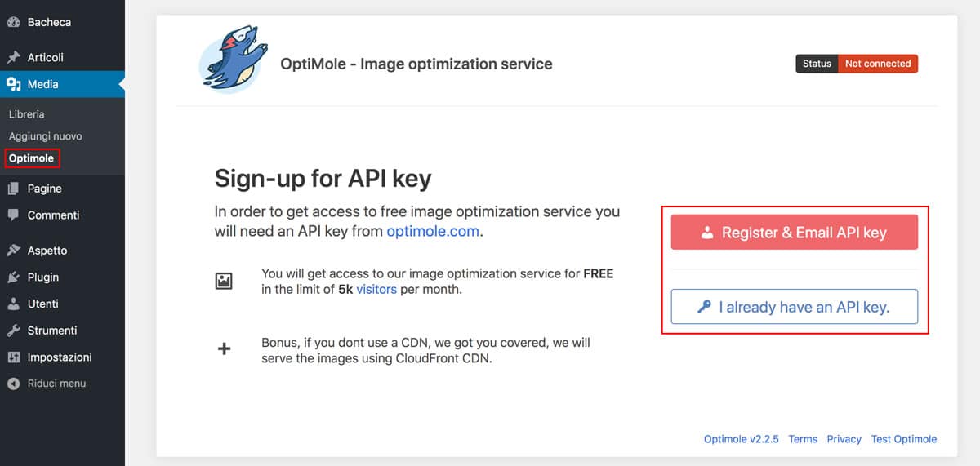Open the Terms footer link
This screenshot has width=980, height=466.
tap(803, 439)
